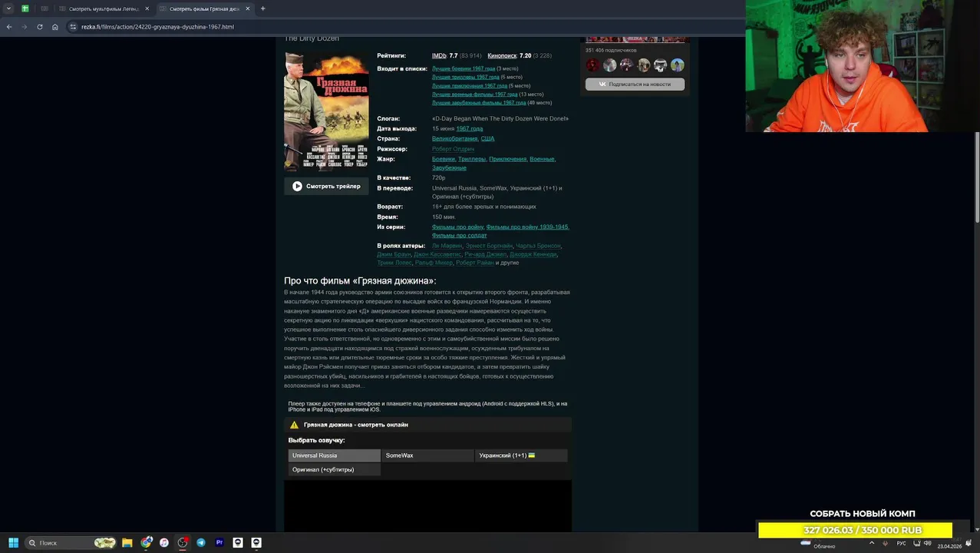Browse the Приключения genre
This screenshot has height=553, width=980.
click(x=508, y=159)
